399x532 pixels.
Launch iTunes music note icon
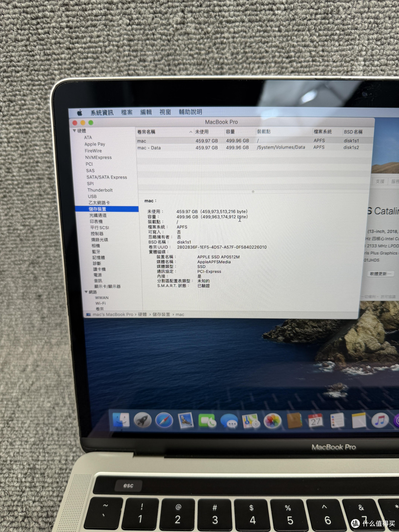380,420
